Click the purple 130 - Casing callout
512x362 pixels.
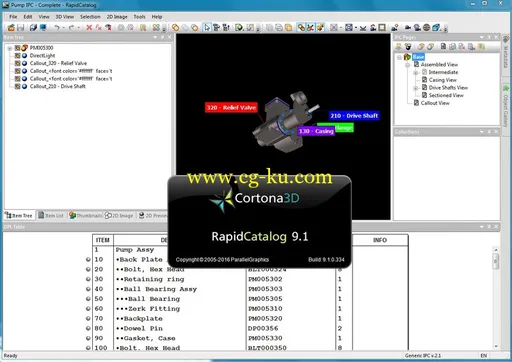click(x=316, y=131)
